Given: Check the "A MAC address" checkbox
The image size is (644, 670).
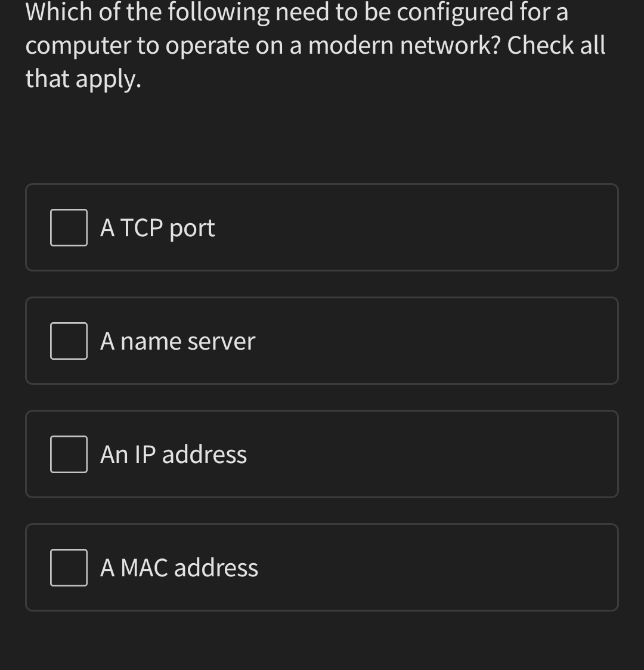Looking at the screenshot, I should 68,567.
